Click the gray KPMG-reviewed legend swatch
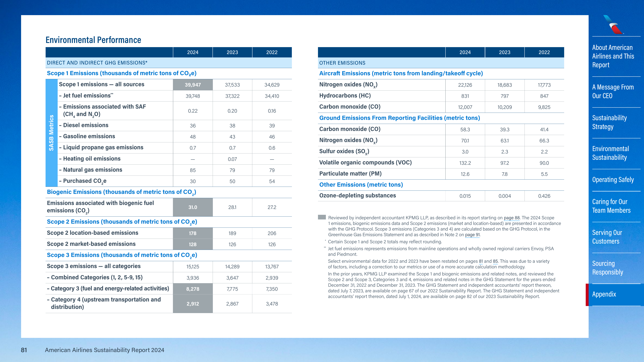The width and height of the screenshot is (644, 362). (322, 217)
